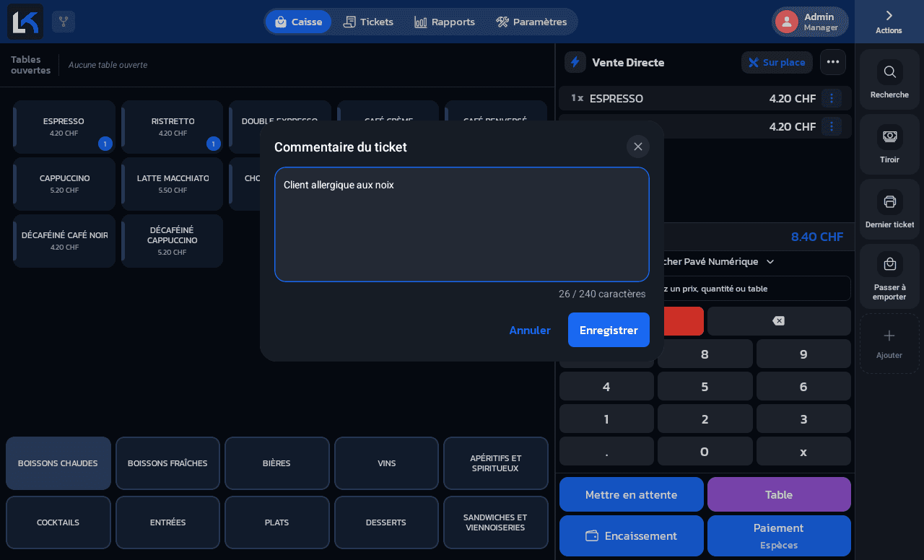Cancel comment with Annuler

(x=530, y=330)
